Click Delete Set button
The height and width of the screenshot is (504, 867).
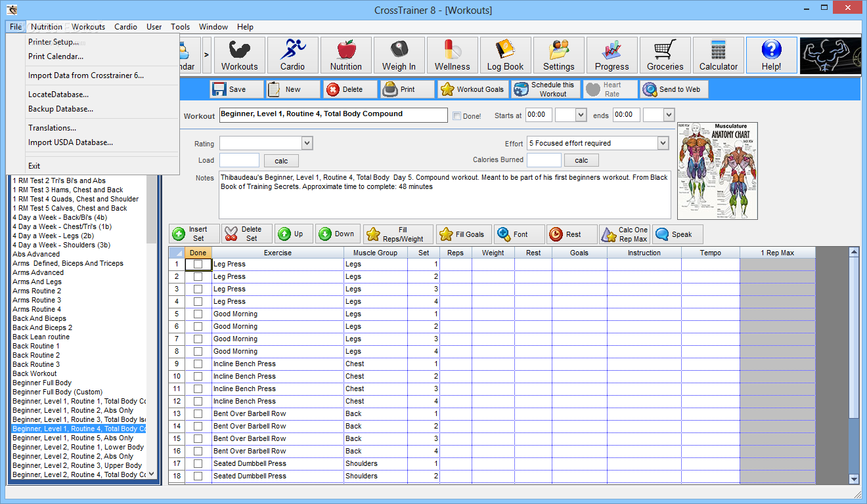pos(248,234)
